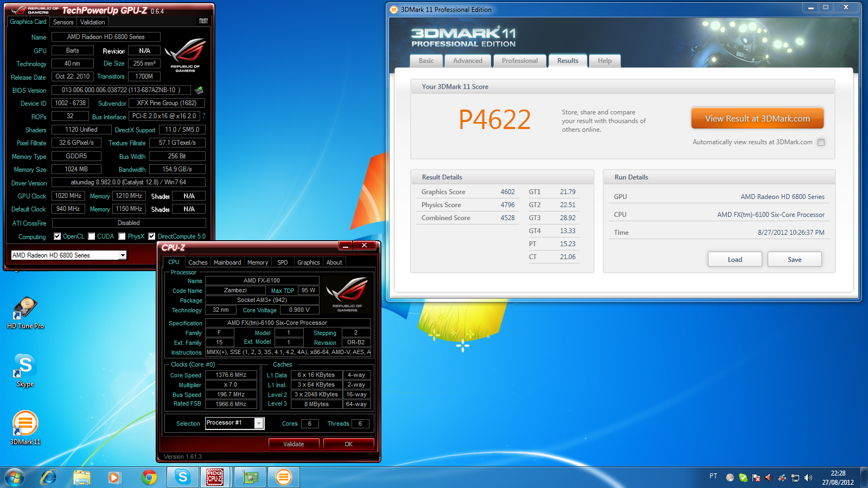
Task: Open the Processor #1 selection dropdown
Action: tap(259, 423)
